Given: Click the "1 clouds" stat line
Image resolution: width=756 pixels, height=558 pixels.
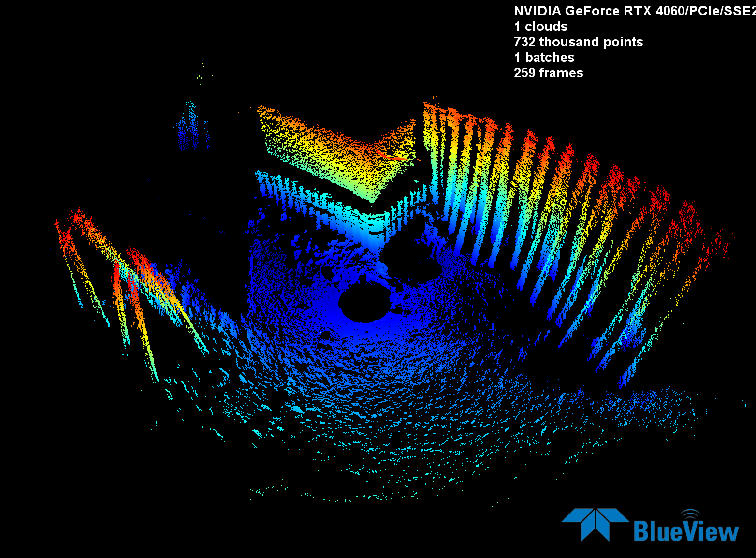Looking at the screenshot, I should 540,27.
